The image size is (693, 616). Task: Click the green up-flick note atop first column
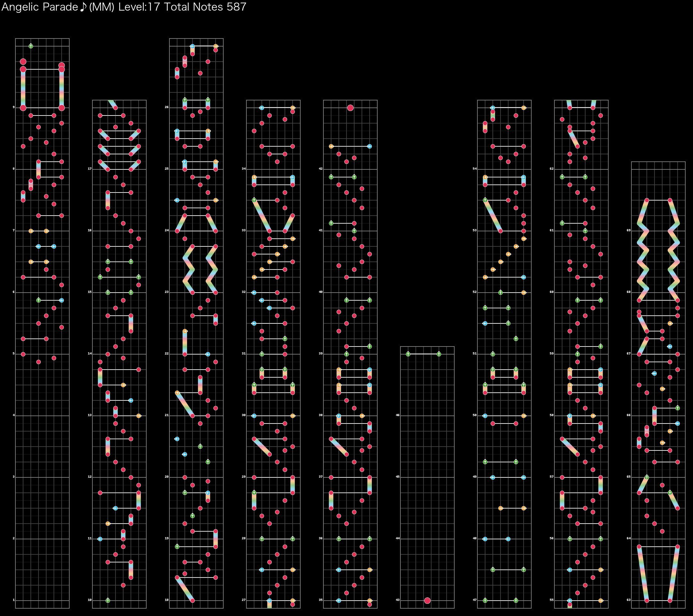(31, 46)
